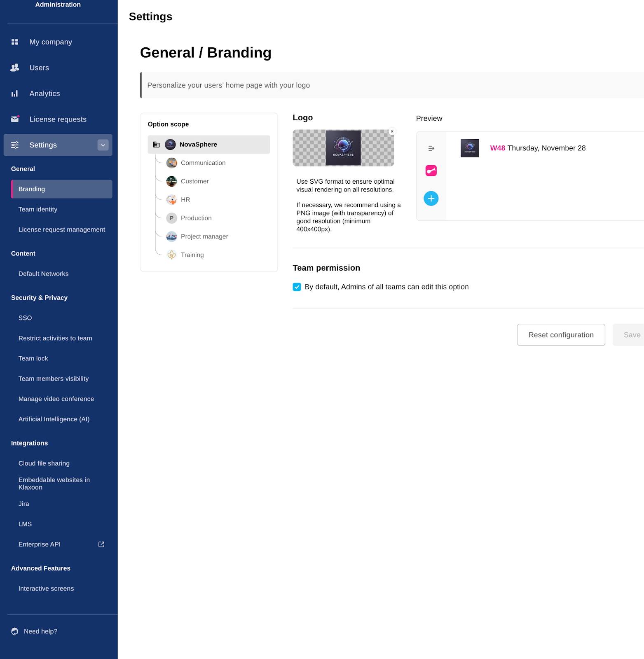Click the Need help? link
This screenshot has width=644, height=659.
pyautogui.click(x=40, y=631)
